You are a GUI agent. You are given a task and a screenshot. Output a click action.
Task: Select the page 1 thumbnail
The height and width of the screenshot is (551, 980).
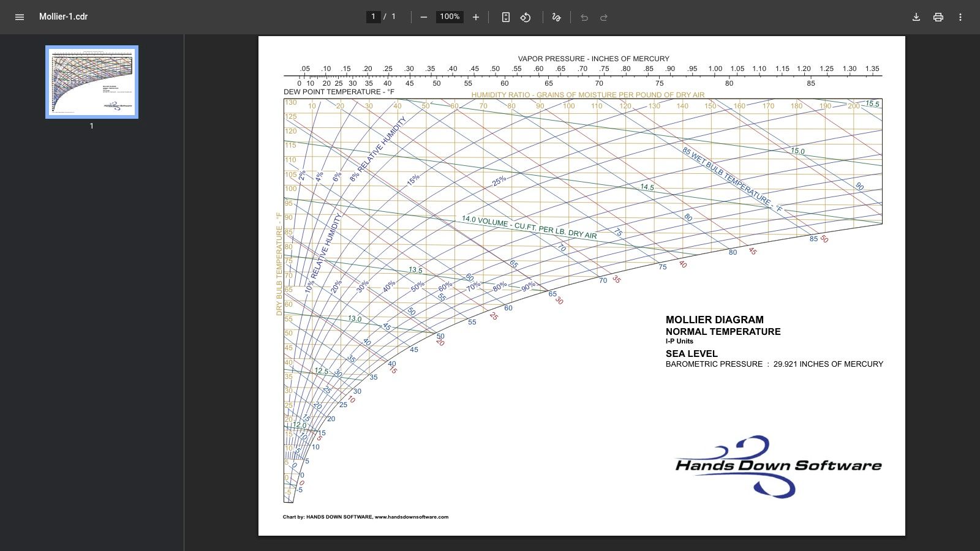[92, 82]
